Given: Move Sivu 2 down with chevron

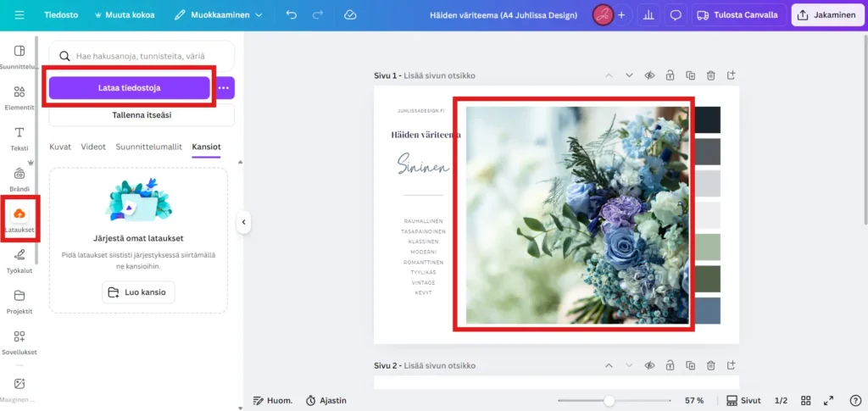Looking at the screenshot, I should click(629, 365).
